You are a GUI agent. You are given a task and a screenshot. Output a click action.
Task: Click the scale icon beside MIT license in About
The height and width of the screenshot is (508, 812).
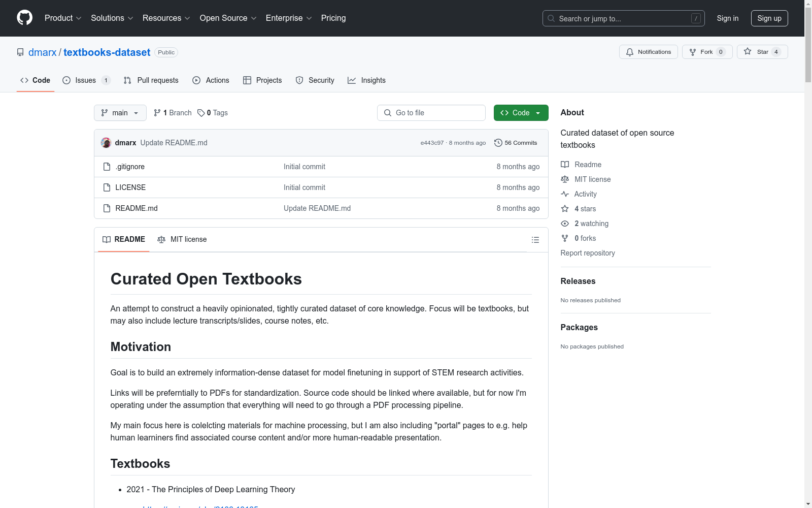[x=565, y=179]
